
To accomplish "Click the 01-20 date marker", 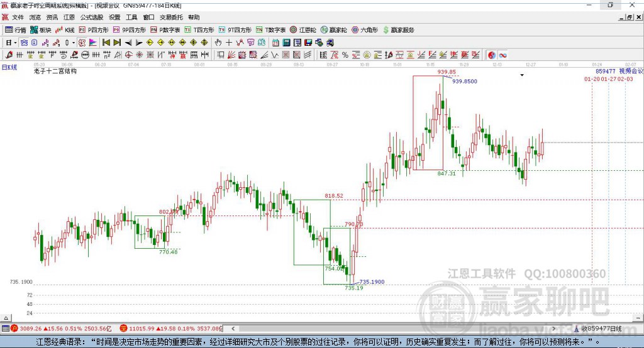I will point(592,79).
